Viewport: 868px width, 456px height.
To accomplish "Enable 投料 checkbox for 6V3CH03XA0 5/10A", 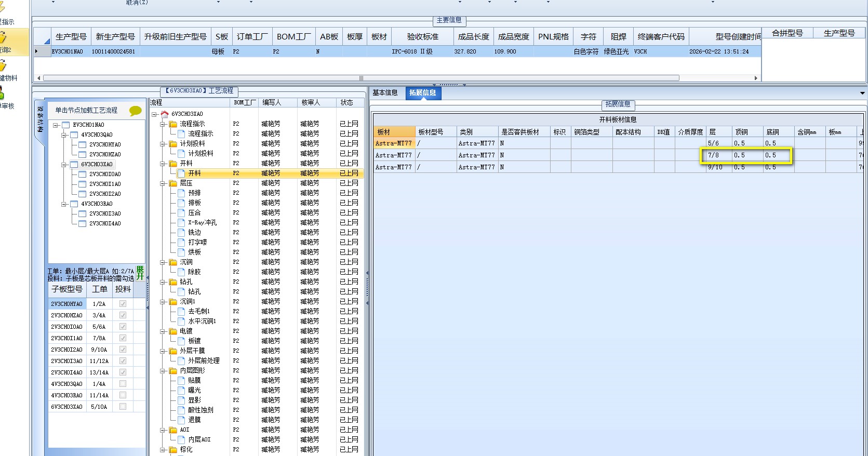I will (123, 407).
